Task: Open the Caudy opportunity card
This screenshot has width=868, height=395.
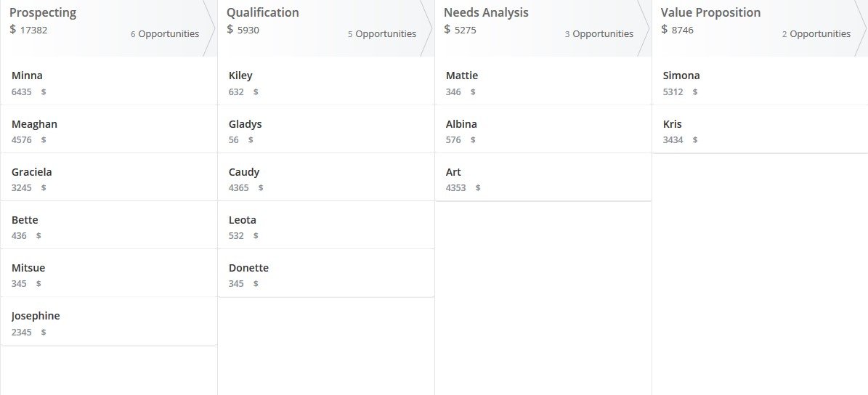Action: coord(326,179)
